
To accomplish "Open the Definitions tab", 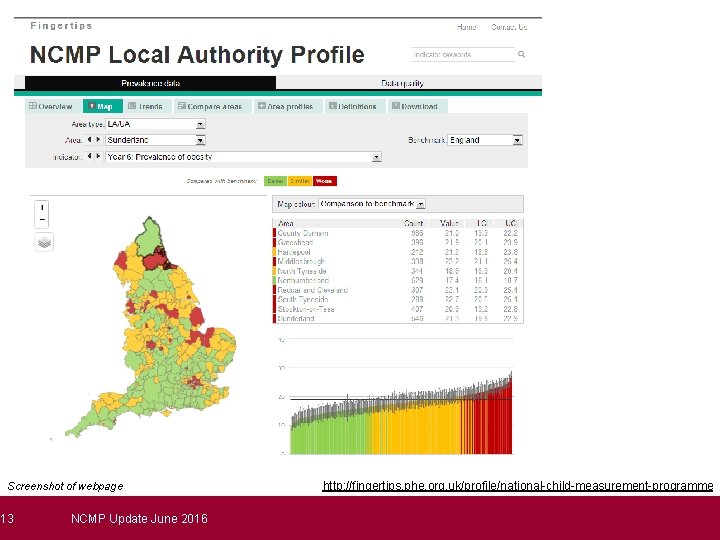I will [354, 106].
